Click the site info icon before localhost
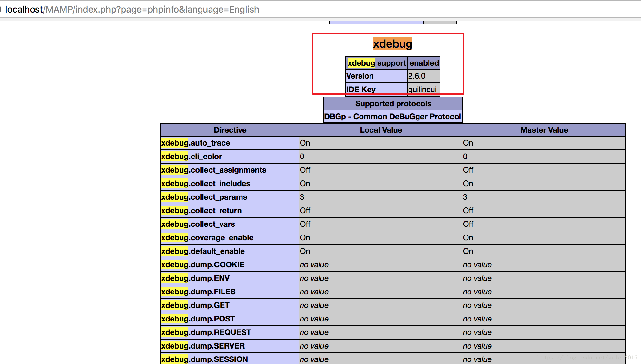Image resolution: width=641 pixels, height=364 pixels. (x=1, y=10)
